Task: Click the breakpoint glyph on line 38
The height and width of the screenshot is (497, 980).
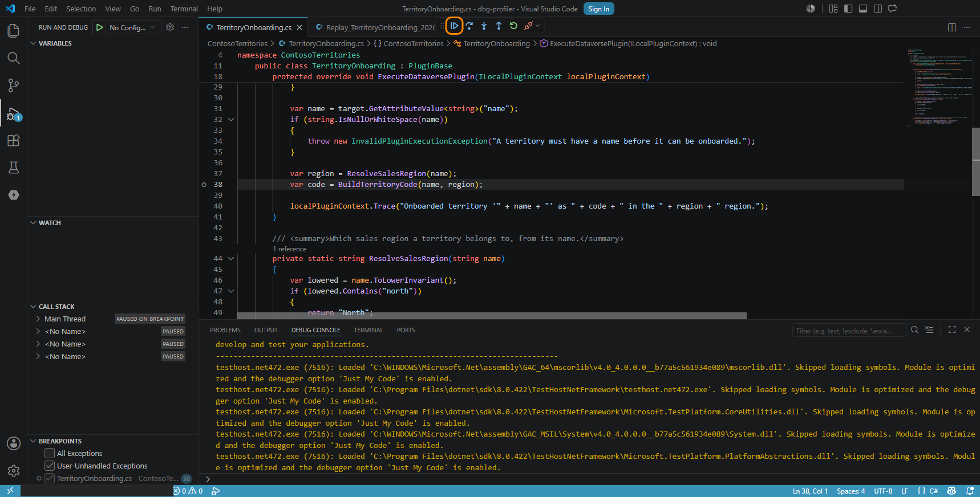Action: coord(204,185)
